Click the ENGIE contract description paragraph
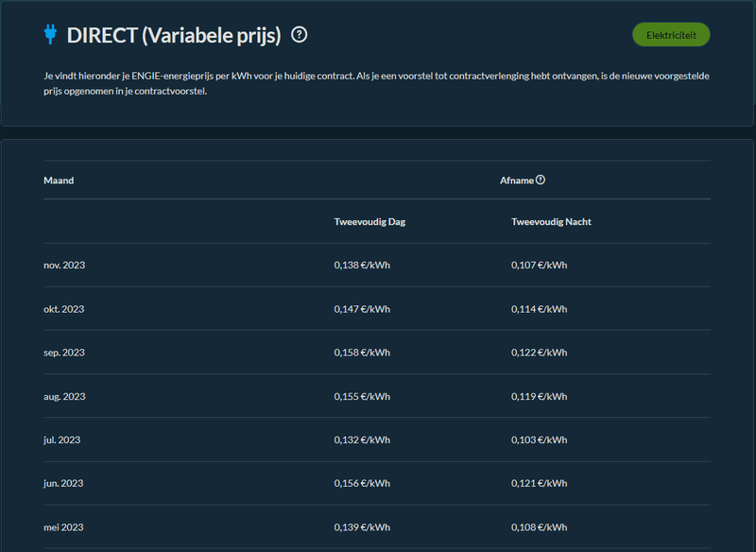756x552 pixels. 376,83
